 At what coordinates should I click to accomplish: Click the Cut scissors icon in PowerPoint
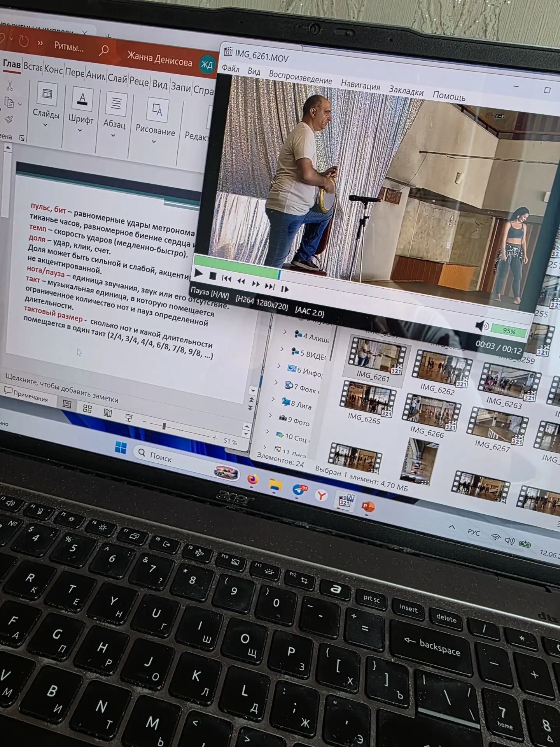pyautogui.click(x=10, y=85)
